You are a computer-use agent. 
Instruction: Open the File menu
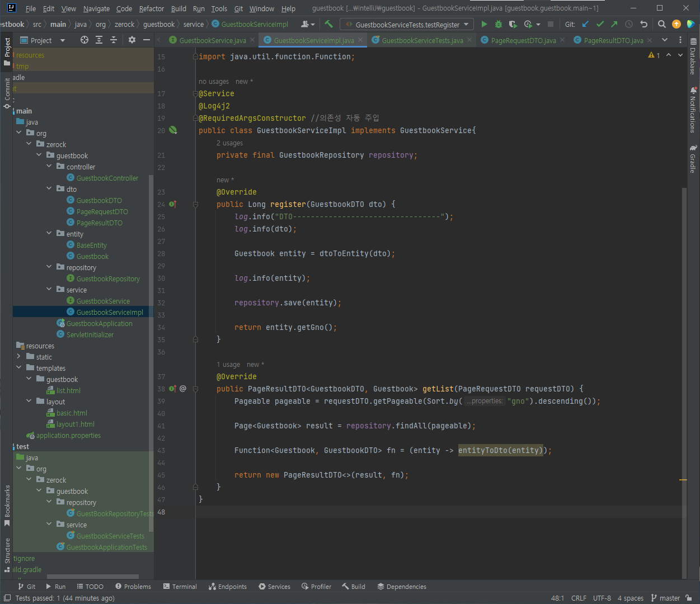point(31,8)
